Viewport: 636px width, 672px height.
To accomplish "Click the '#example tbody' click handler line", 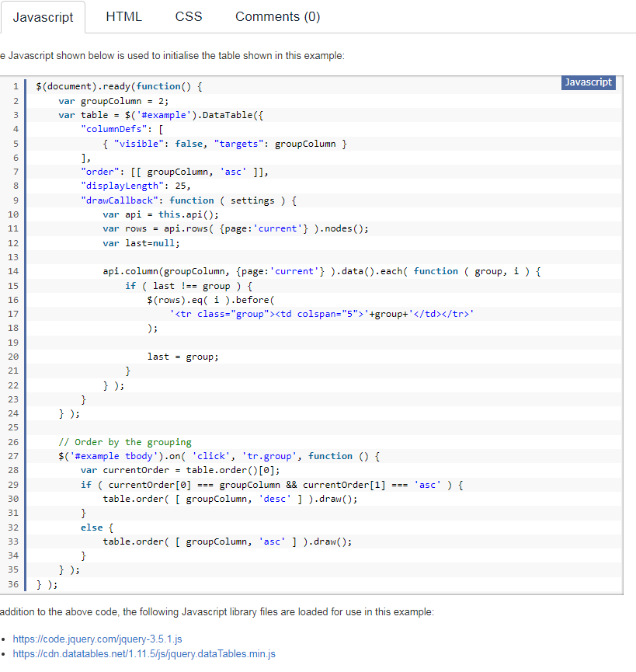I will point(219,457).
